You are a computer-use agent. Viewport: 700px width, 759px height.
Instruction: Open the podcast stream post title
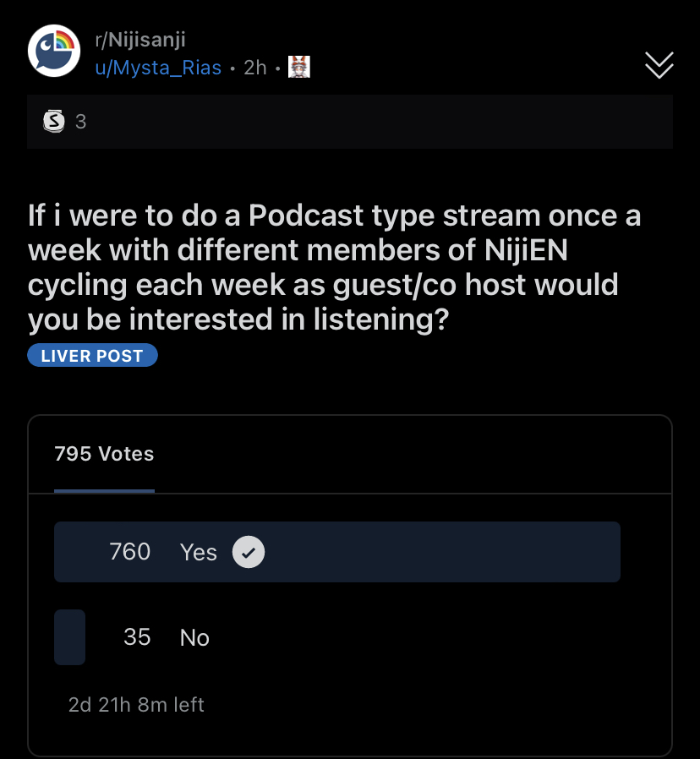[335, 268]
